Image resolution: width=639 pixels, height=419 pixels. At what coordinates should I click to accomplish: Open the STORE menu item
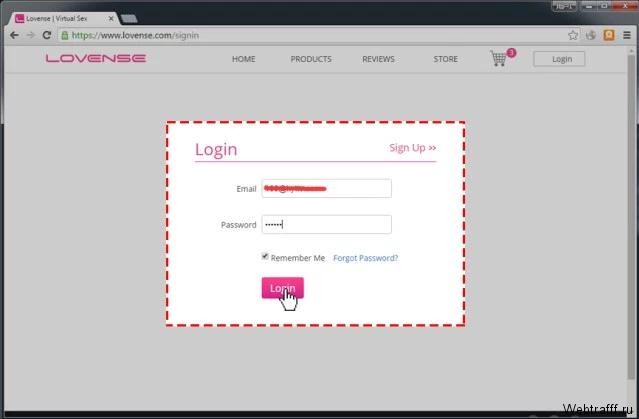point(445,59)
